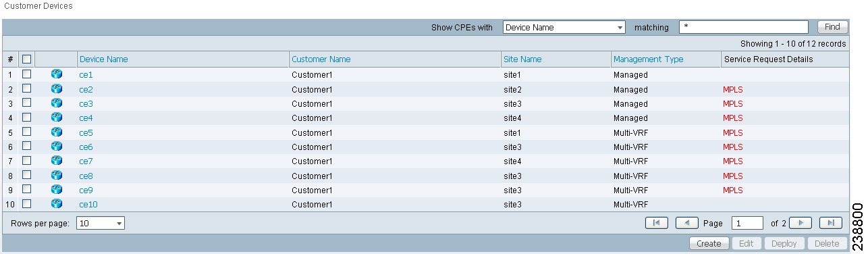Click the router icon in row ce7
Screen dimensions: 868x254
point(57,161)
